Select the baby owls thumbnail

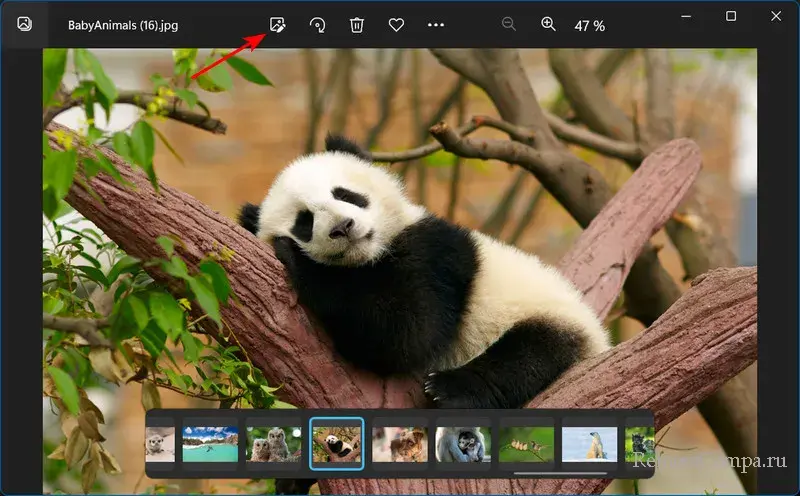coord(273,444)
